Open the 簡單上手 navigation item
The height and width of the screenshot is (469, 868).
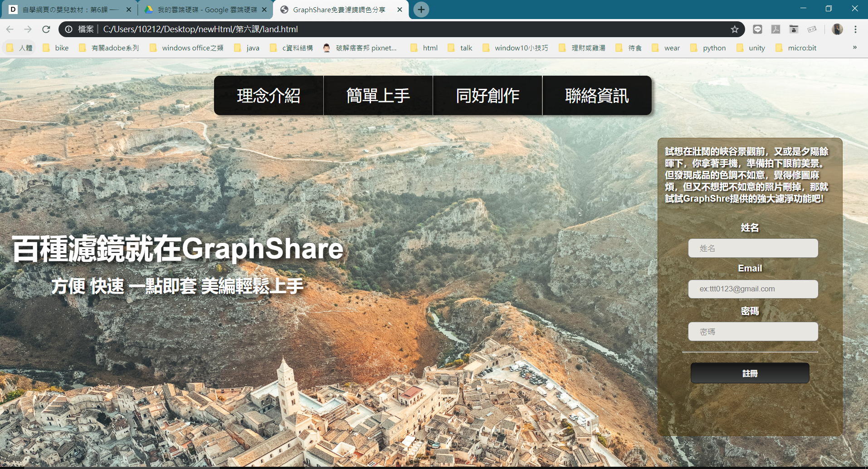[x=378, y=96]
